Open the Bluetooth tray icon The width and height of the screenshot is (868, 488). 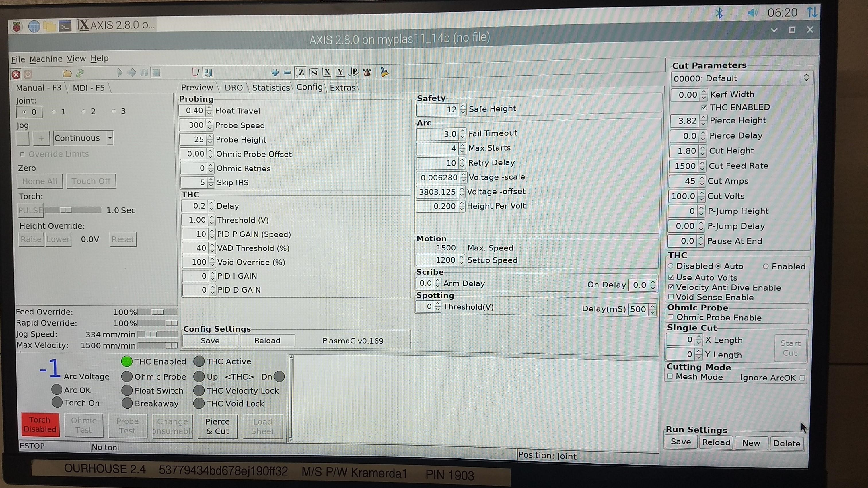point(719,13)
